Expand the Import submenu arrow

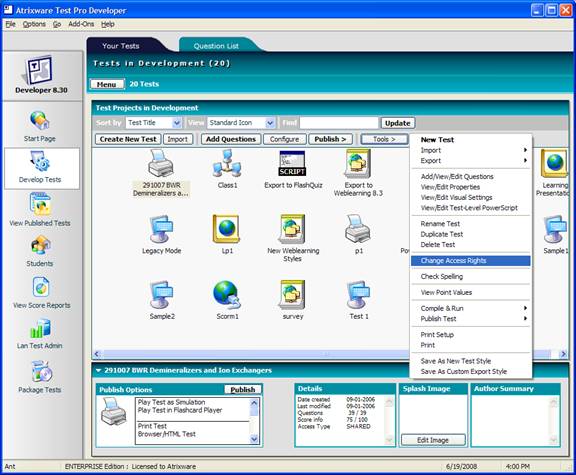(x=525, y=150)
